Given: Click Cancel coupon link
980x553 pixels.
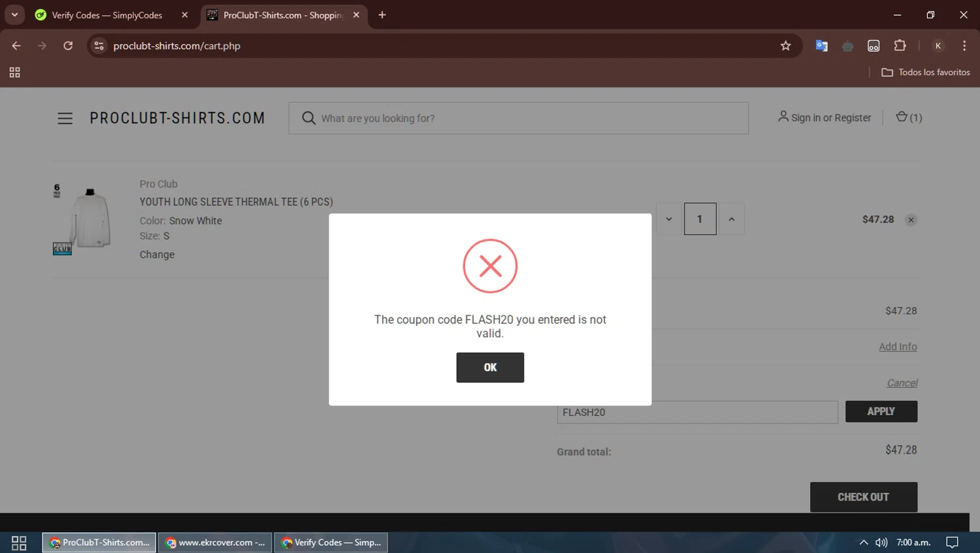Looking at the screenshot, I should point(902,383).
